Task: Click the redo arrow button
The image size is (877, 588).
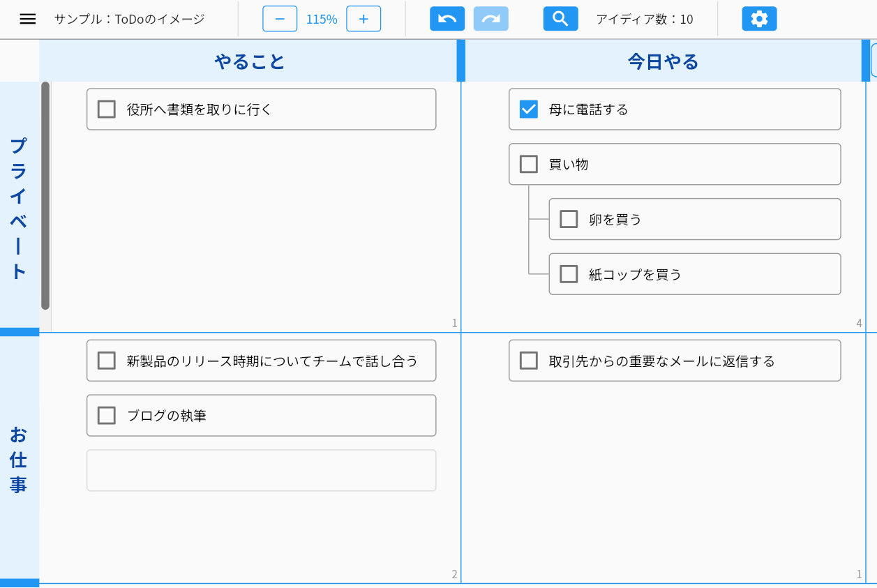Action: (x=491, y=19)
